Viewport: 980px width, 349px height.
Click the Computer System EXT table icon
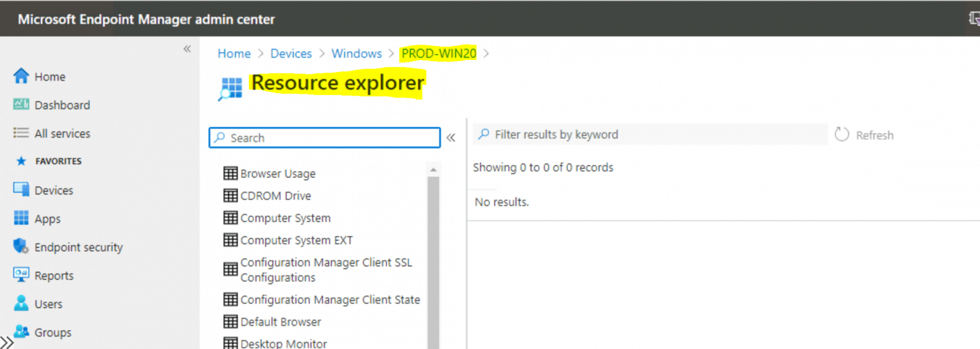[x=230, y=240]
